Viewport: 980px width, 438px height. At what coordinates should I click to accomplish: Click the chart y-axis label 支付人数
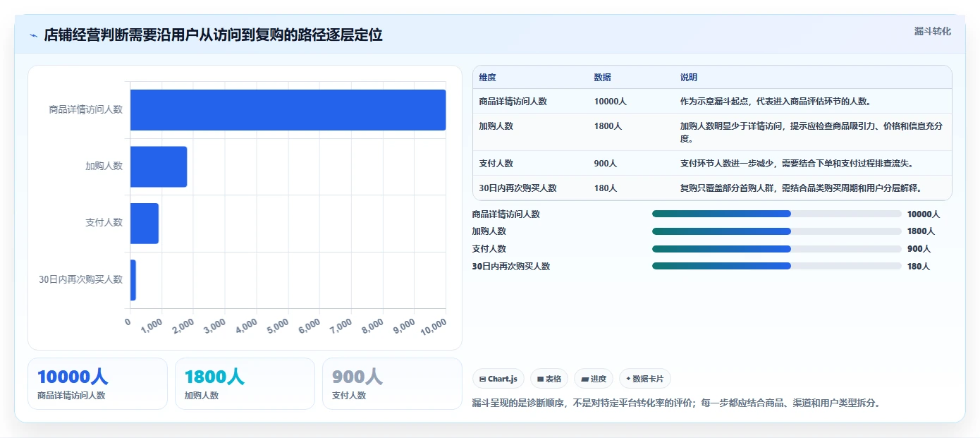[104, 223]
